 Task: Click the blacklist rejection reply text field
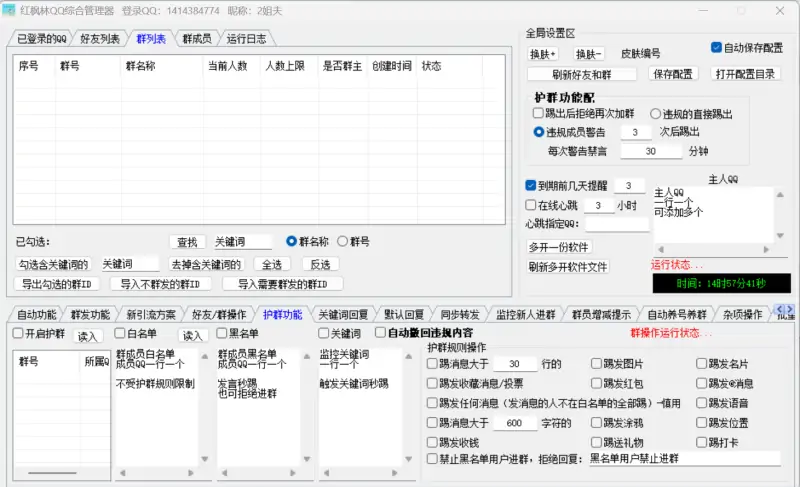click(683, 459)
